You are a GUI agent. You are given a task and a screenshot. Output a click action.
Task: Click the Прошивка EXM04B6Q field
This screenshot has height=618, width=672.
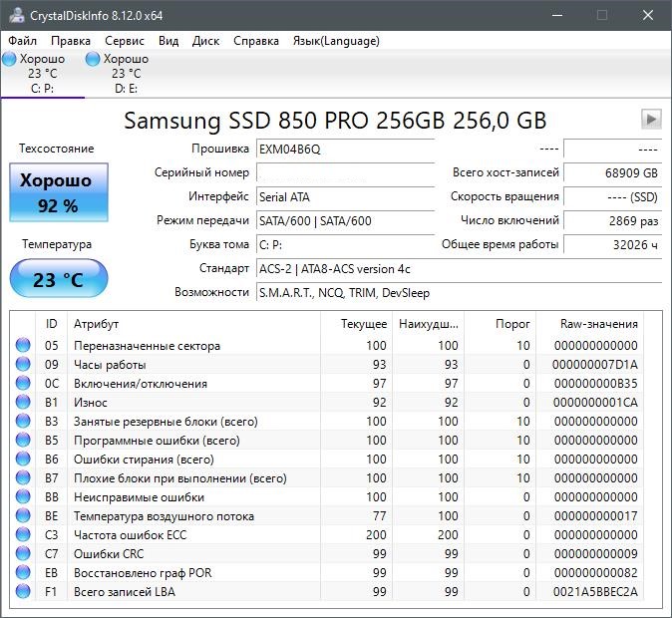coord(345,150)
